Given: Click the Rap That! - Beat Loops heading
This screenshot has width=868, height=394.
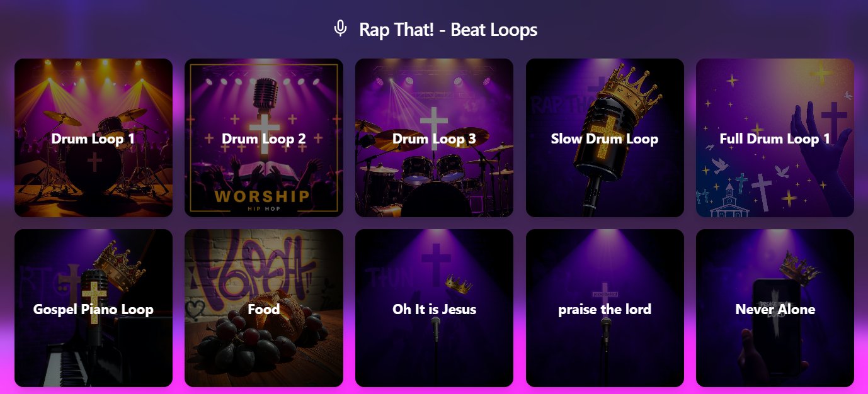Looking at the screenshot, I should pyautogui.click(x=448, y=30).
